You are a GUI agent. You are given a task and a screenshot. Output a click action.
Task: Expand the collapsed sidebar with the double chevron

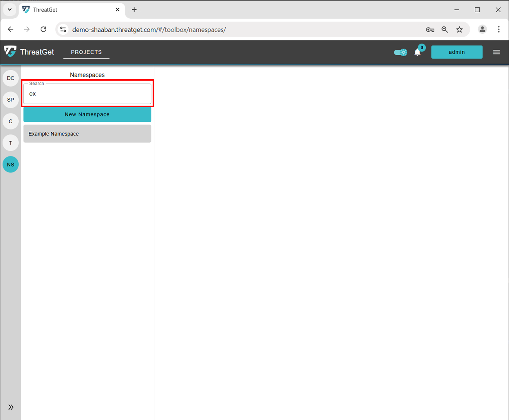click(10, 407)
